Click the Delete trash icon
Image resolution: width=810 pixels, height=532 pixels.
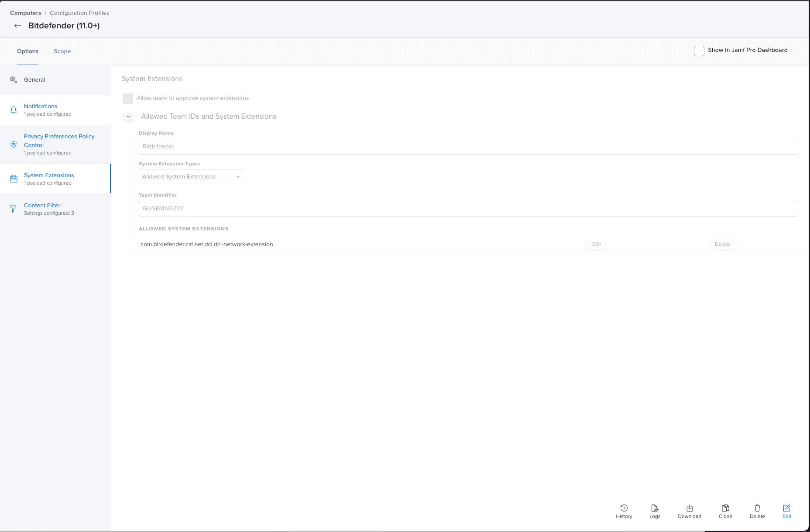pos(757,508)
